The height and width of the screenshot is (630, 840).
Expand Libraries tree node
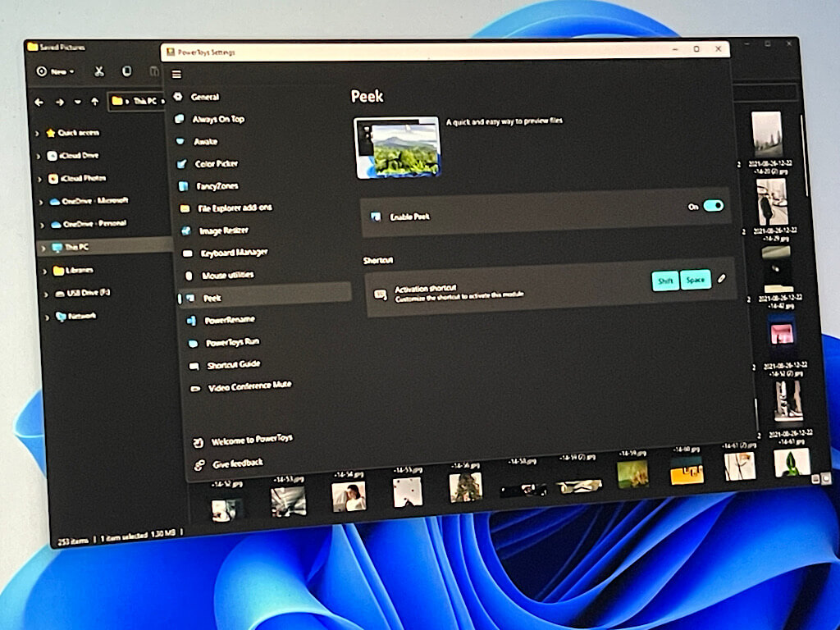point(45,272)
